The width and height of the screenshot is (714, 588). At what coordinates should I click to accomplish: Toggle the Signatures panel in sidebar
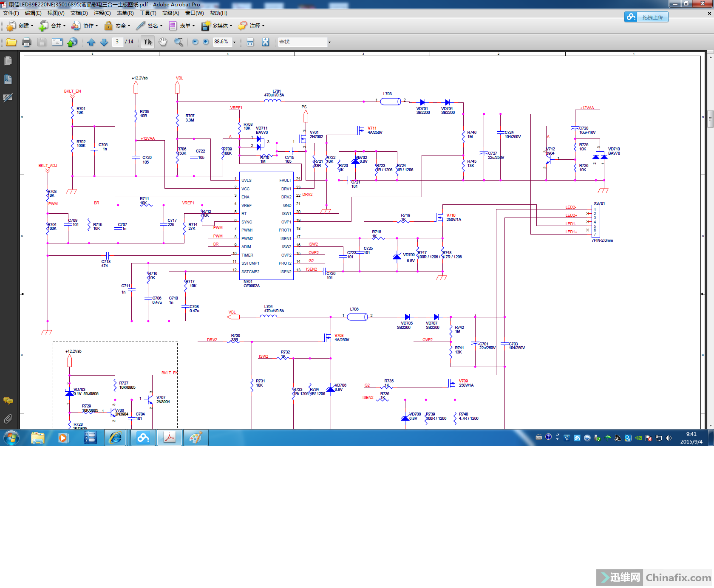coord(8,98)
